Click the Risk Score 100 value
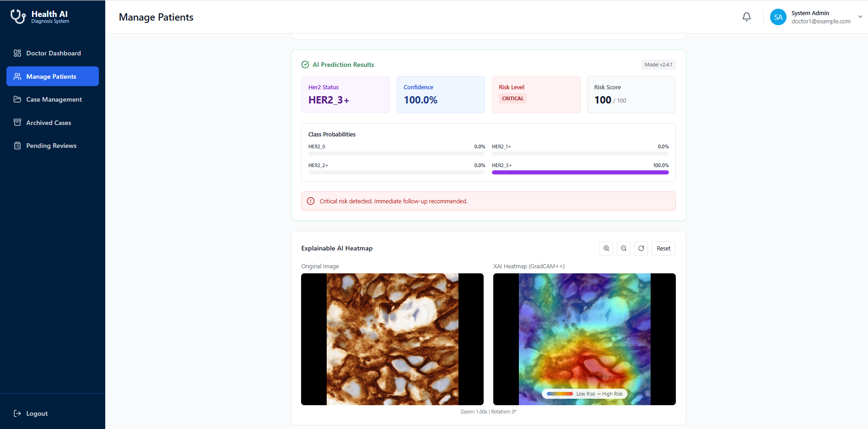Screen dimensions: 868x429 603,100
